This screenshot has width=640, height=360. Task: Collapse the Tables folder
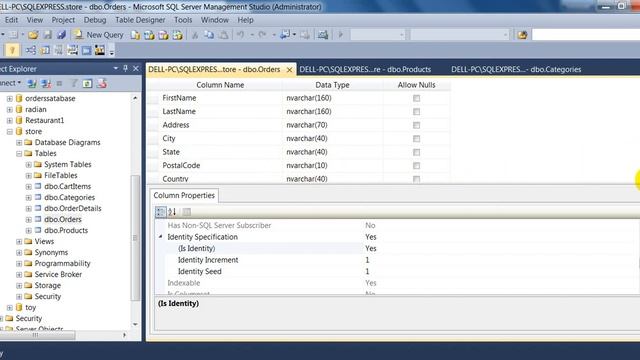click(x=19, y=153)
